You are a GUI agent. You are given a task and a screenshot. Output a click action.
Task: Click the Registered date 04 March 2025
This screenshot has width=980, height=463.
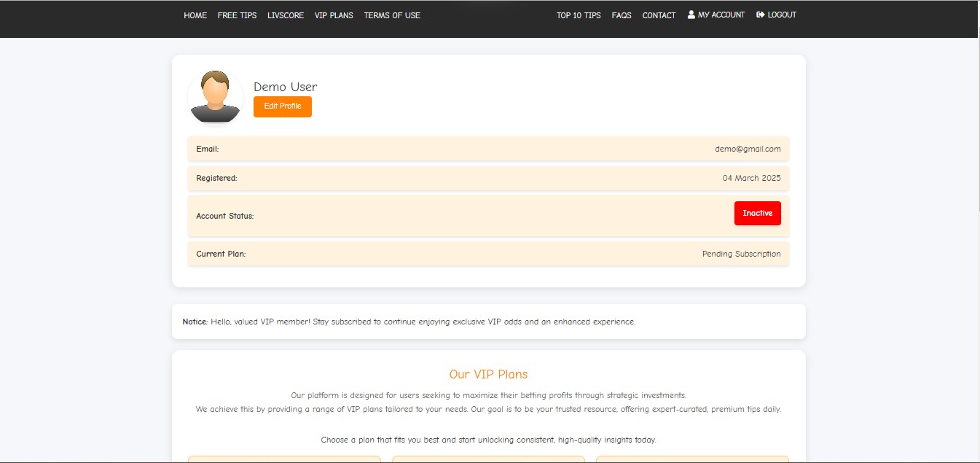[x=751, y=178]
